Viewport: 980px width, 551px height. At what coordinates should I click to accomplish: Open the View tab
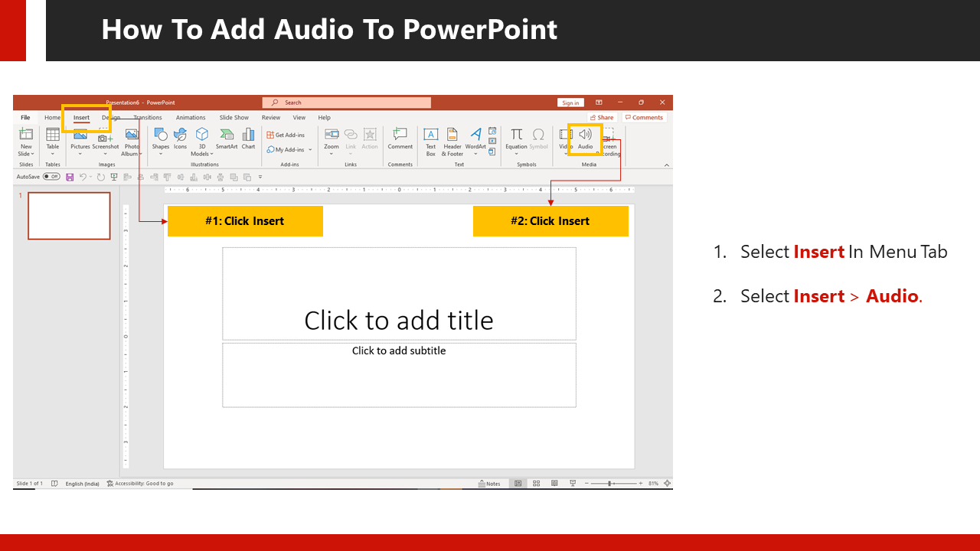tap(299, 118)
